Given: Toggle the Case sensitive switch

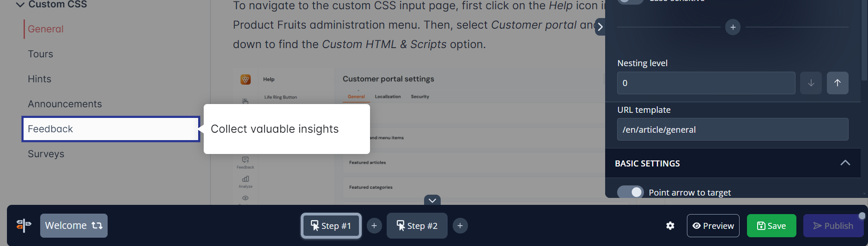Looking at the screenshot, I should 631,1.
